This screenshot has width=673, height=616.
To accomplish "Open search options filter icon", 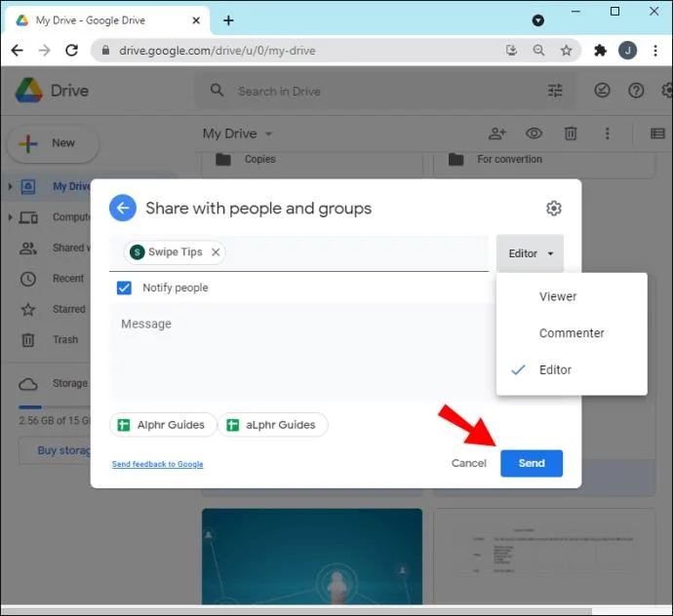I will (x=555, y=91).
